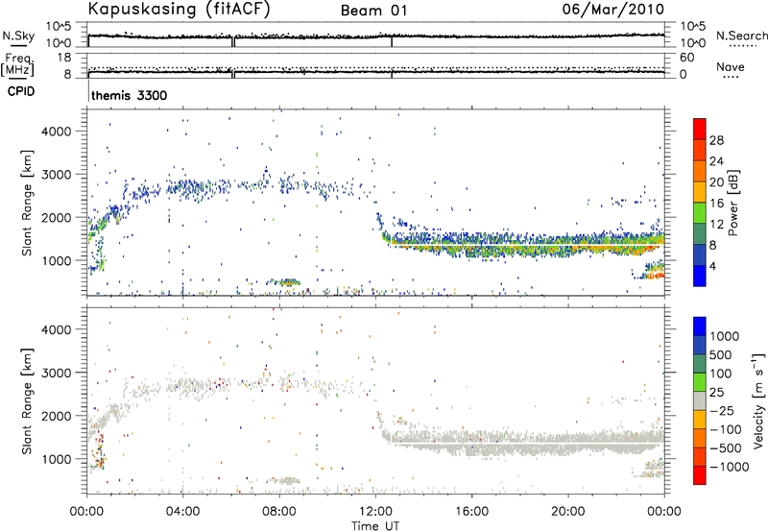The height and width of the screenshot is (532, 768).
Task: Click the 4000 tick in power panel
Action: [x=57, y=132]
